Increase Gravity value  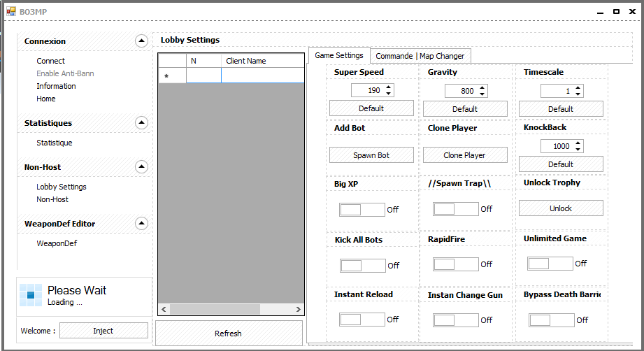coord(482,87)
